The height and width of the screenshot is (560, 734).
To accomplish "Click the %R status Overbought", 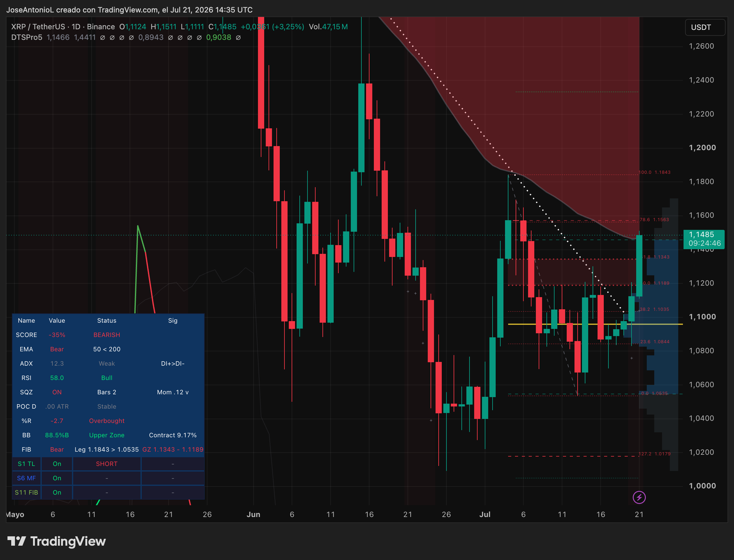I will [107, 421].
